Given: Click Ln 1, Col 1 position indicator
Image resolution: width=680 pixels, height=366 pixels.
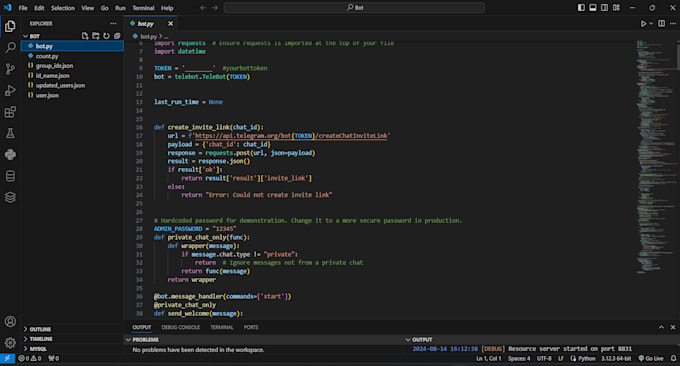Looking at the screenshot, I should coord(488,358).
